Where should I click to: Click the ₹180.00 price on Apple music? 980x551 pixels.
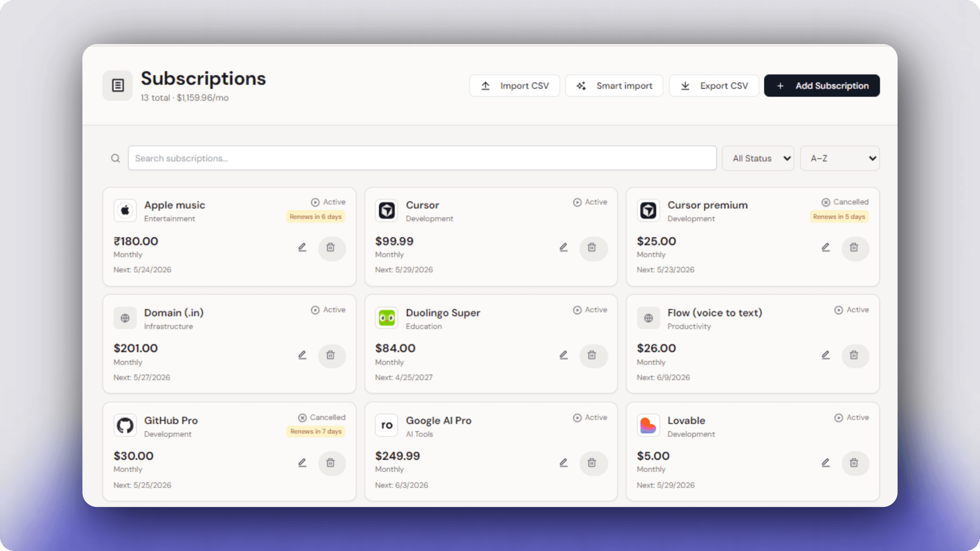tap(136, 241)
